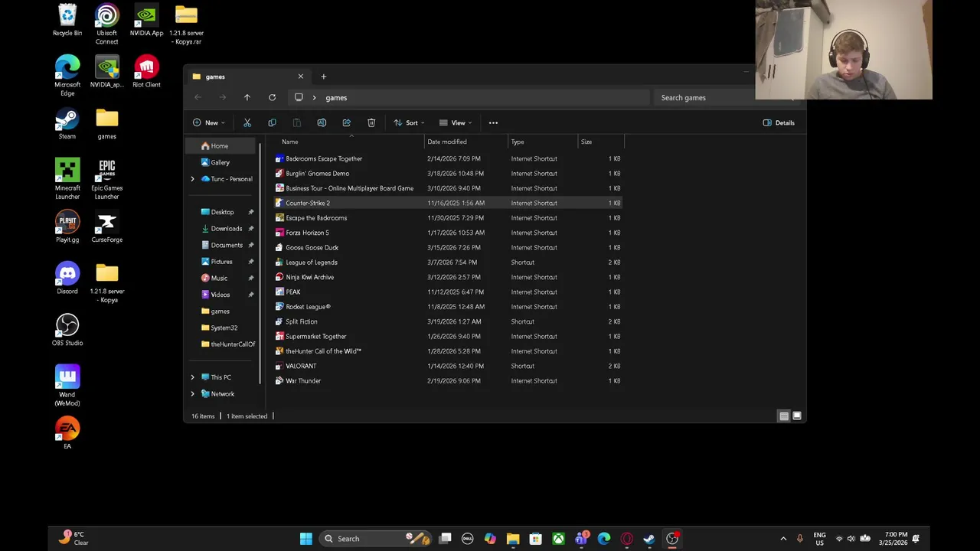This screenshot has height=551, width=980.
Task: Open the weather widget on the taskbar
Action: coord(73,539)
